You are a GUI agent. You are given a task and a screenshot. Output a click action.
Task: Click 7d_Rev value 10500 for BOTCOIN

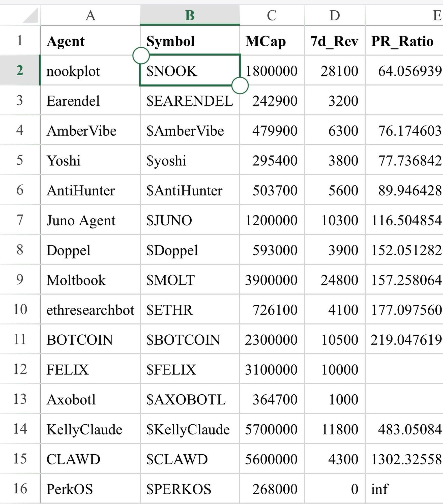(334, 340)
